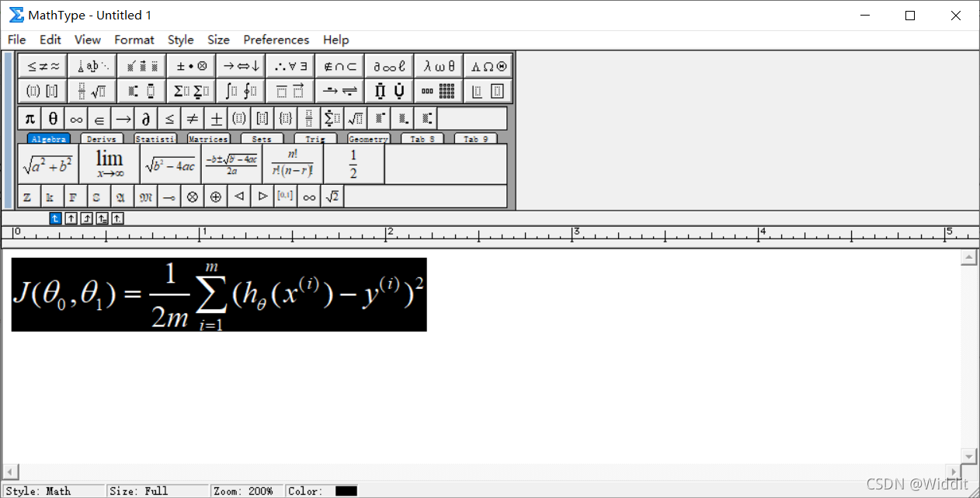Image resolution: width=980 pixels, height=498 pixels.
Task: Insert the pi symbol
Action: click(x=30, y=119)
